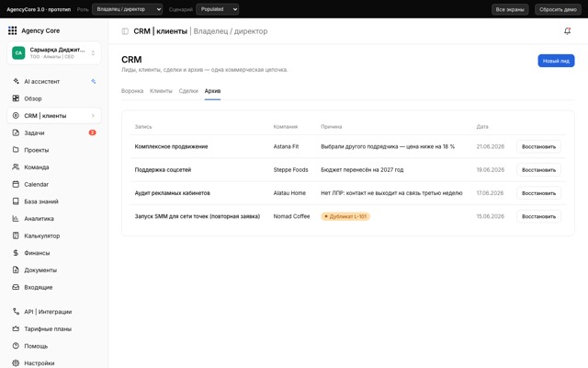588x368 pixels.
Task: Toggle the sidebar panel icon near header
Action: pos(125,31)
